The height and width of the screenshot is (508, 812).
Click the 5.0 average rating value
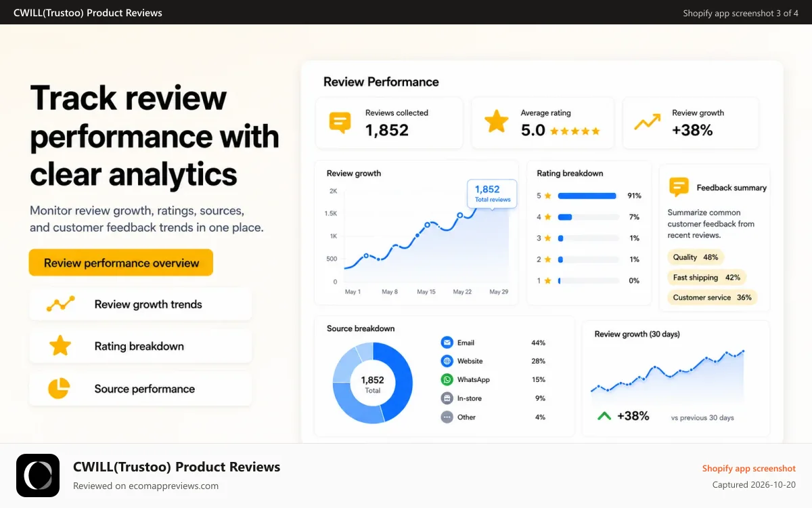point(533,130)
